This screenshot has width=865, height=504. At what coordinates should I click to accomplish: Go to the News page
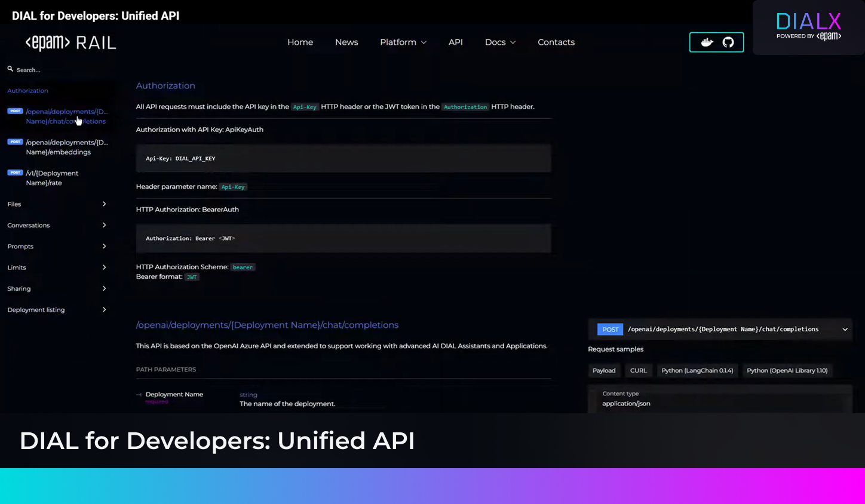(x=346, y=42)
